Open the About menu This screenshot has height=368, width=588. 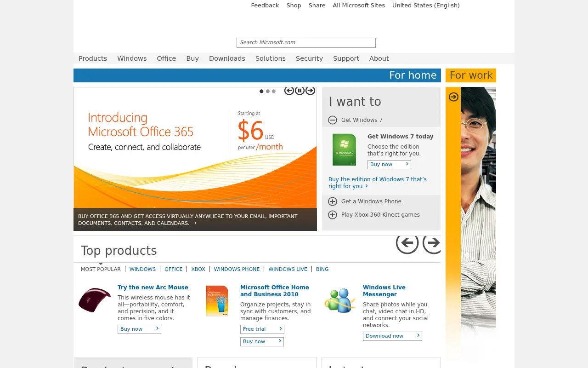point(379,58)
